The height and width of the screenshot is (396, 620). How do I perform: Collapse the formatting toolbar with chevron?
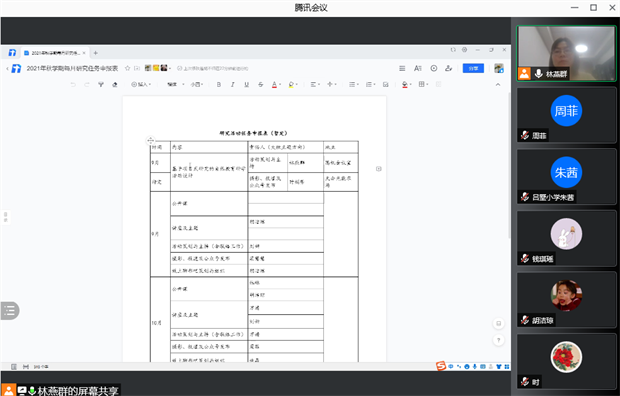tap(498, 84)
